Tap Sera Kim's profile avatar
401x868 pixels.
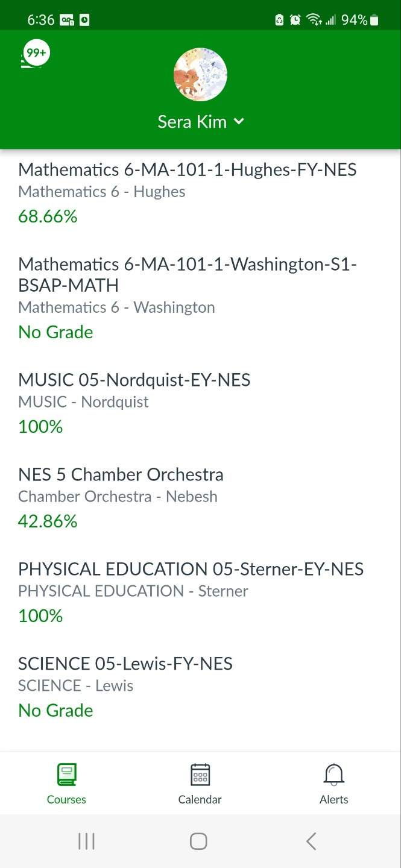(x=200, y=75)
